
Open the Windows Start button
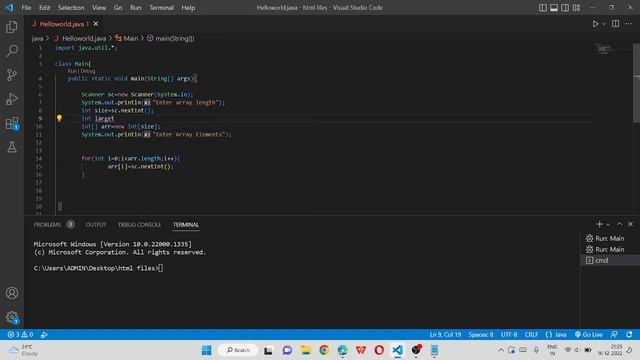point(207,350)
